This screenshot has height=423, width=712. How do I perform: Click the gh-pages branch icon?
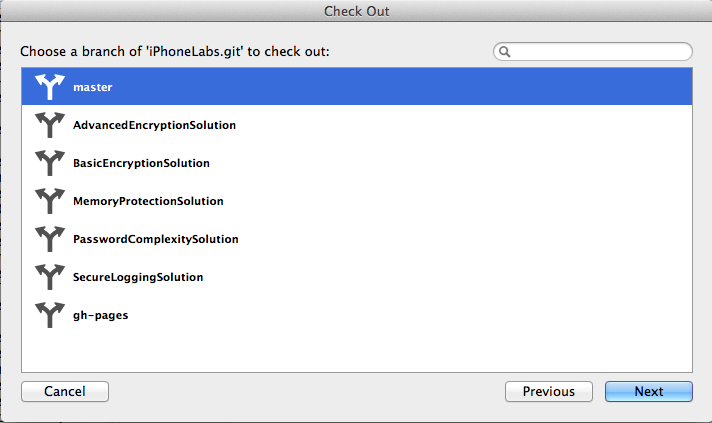(49, 315)
